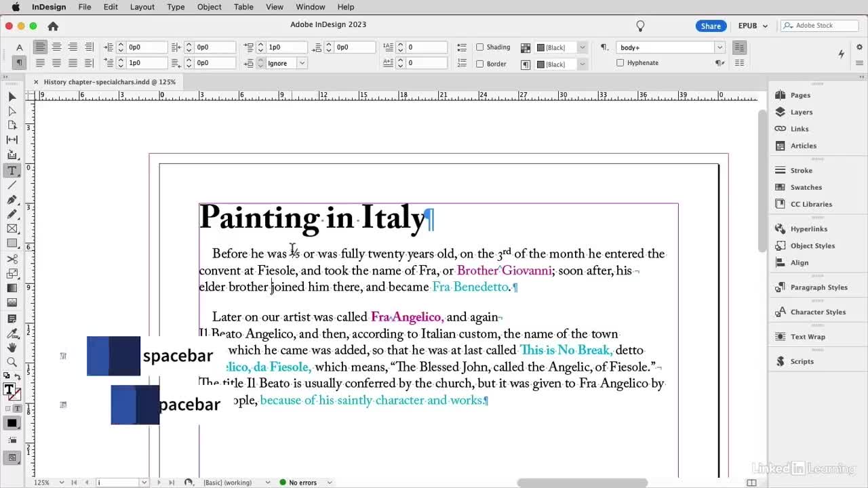Click the Share button
This screenshot has height=488, width=868.
click(711, 26)
